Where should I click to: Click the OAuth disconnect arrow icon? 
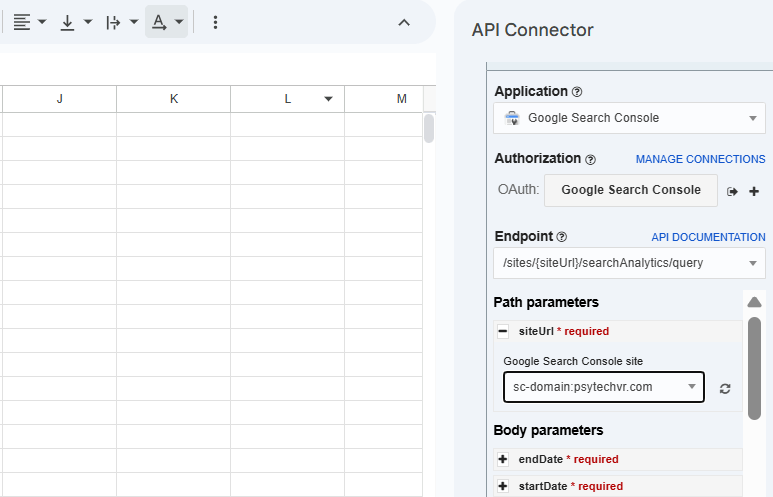point(732,191)
